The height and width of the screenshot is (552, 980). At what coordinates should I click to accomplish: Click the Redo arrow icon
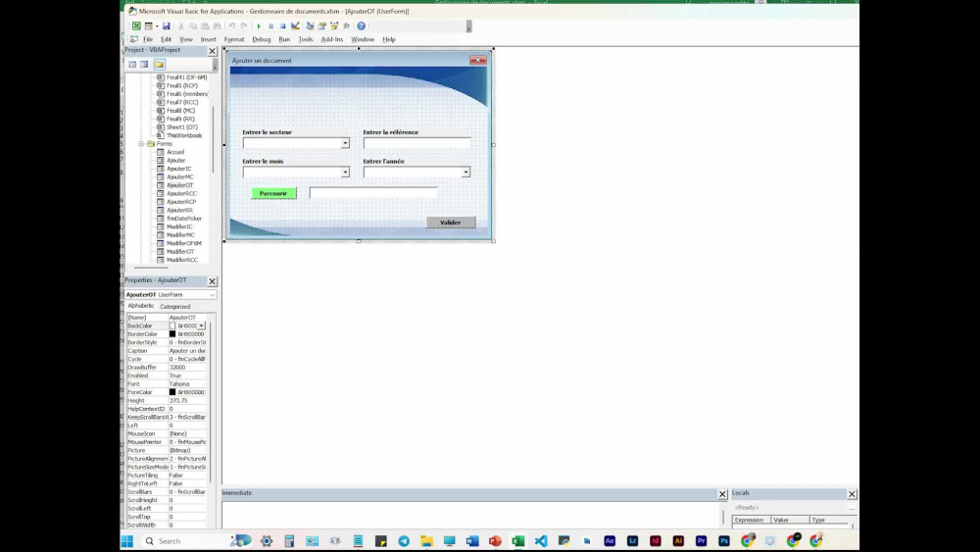pos(244,25)
